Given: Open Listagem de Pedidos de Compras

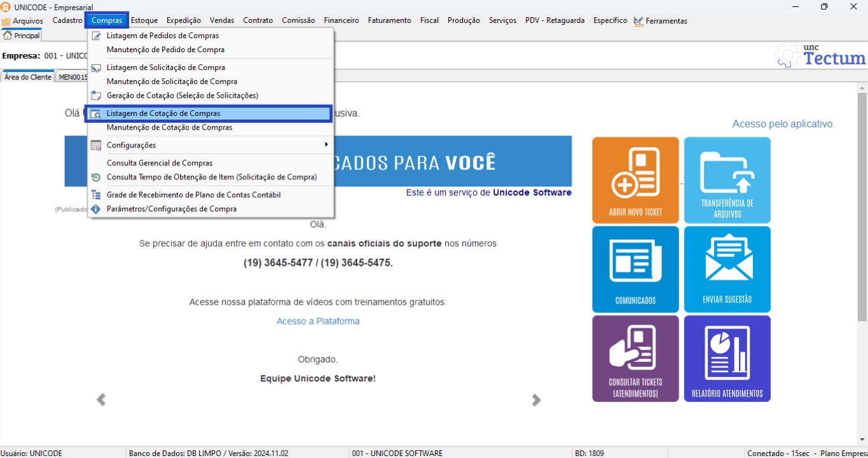Looking at the screenshot, I should 163,36.
